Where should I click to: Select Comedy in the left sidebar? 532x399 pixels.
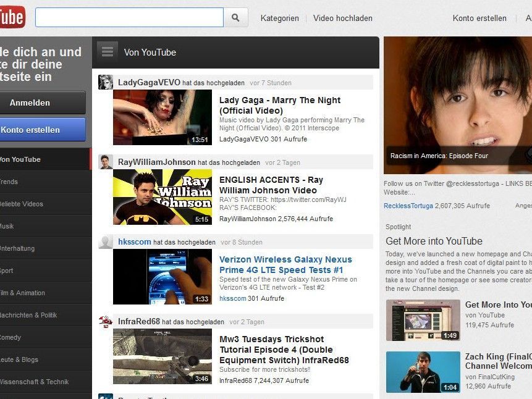[11, 337]
